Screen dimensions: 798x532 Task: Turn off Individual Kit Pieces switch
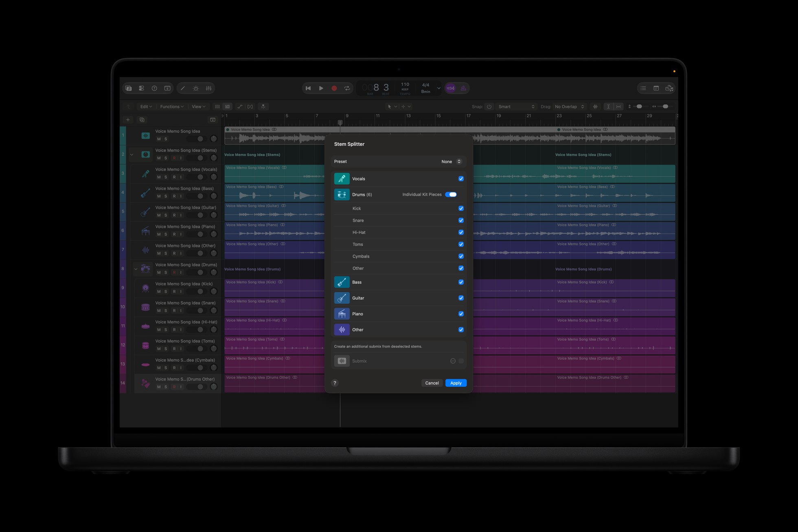[451, 195]
